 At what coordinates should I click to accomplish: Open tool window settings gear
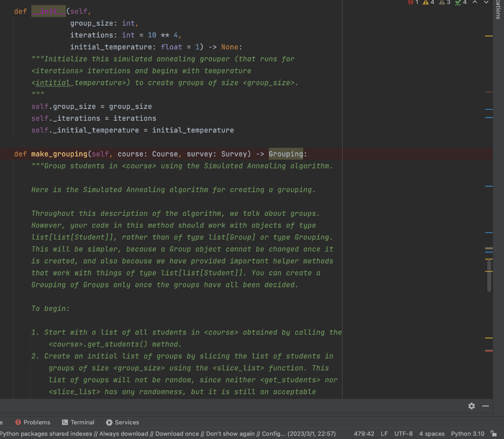click(472, 406)
